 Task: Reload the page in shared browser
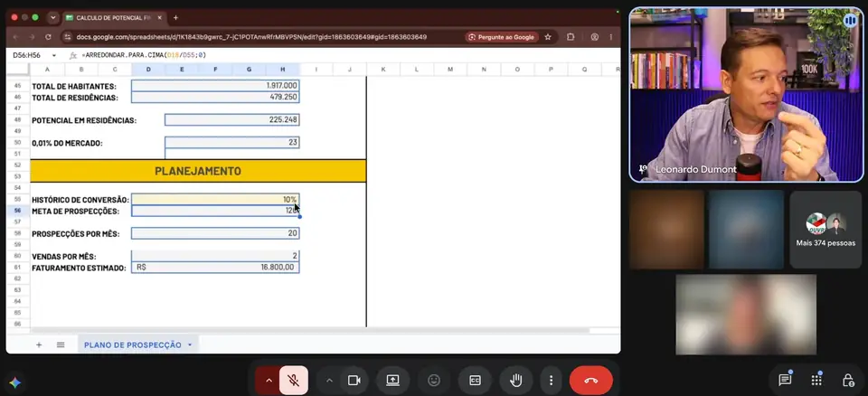[48, 37]
